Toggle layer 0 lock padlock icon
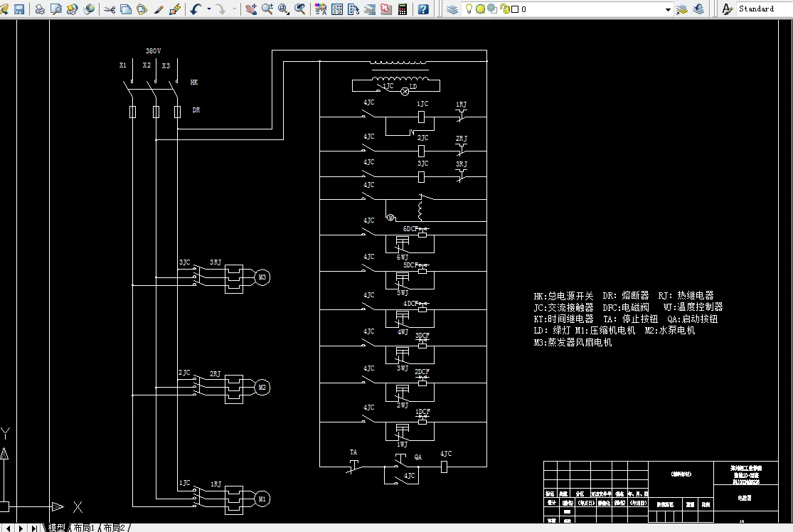 (x=504, y=9)
